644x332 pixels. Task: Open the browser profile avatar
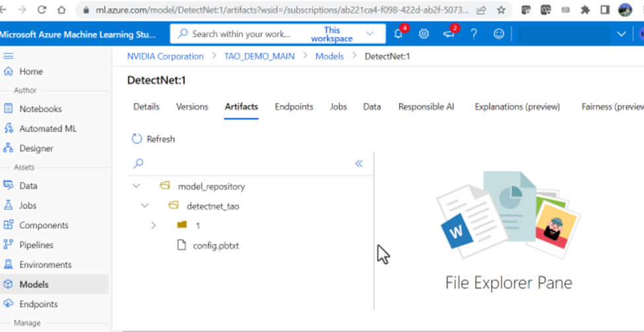(625, 10)
